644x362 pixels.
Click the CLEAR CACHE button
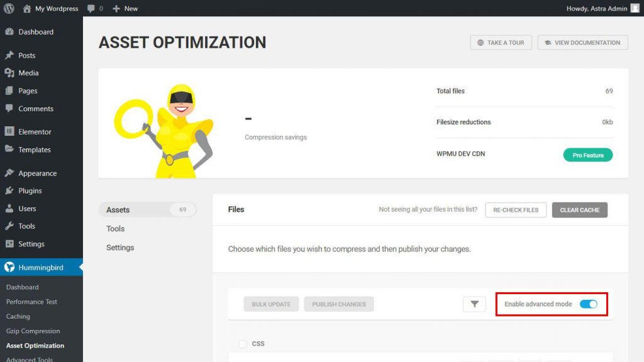[579, 209]
